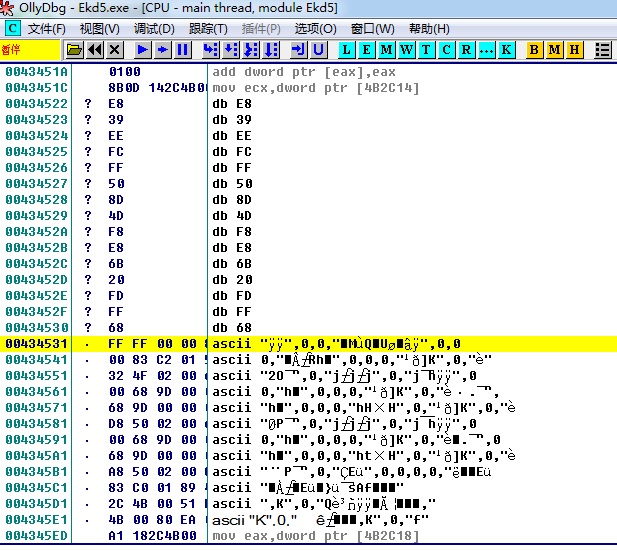The image size is (617, 551).
Task: Click the Open file folder icon
Action: 74,49
